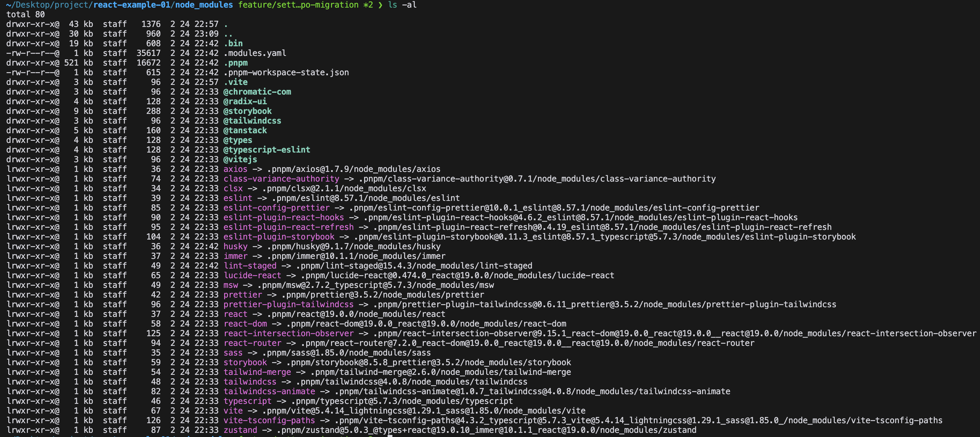Viewport: 980px width, 437px height.
Task: Click the axios symlink name
Action: pos(236,169)
